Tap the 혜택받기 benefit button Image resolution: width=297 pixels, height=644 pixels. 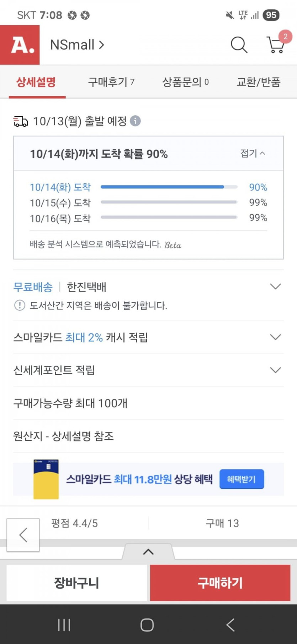(242, 479)
